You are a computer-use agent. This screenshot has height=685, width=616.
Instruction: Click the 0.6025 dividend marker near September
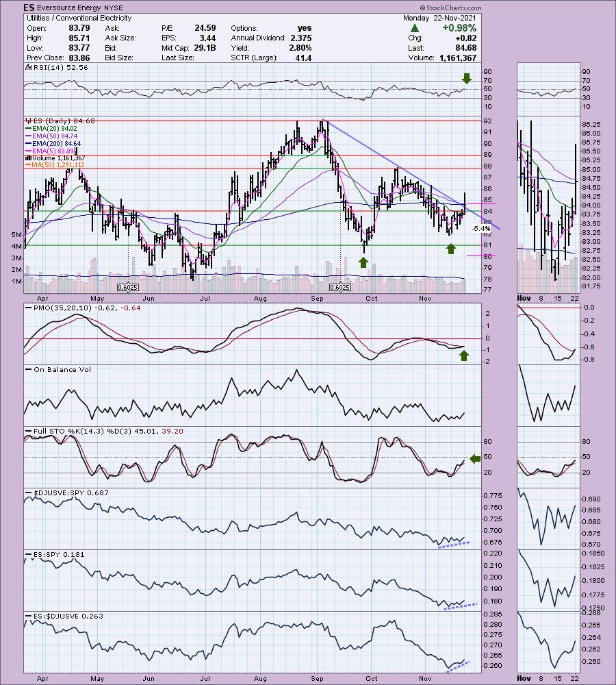click(x=340, y=288)
